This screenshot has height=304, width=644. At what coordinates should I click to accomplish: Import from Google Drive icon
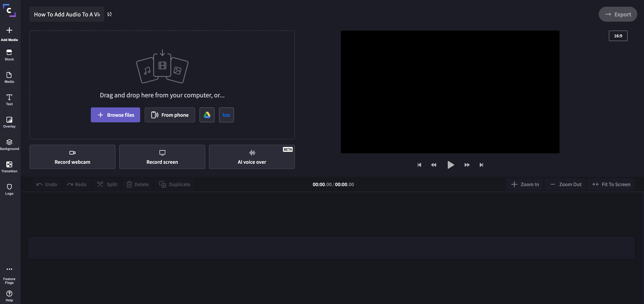tap(207, 115)
